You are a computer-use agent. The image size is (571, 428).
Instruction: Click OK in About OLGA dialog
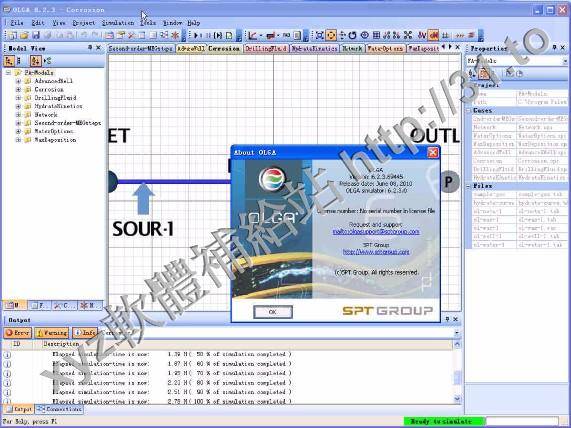pos(273,312)
